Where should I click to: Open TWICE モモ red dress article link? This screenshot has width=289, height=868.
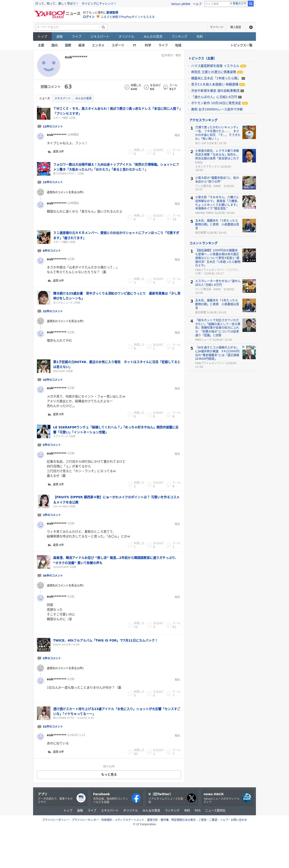click(x=117, y=111)
